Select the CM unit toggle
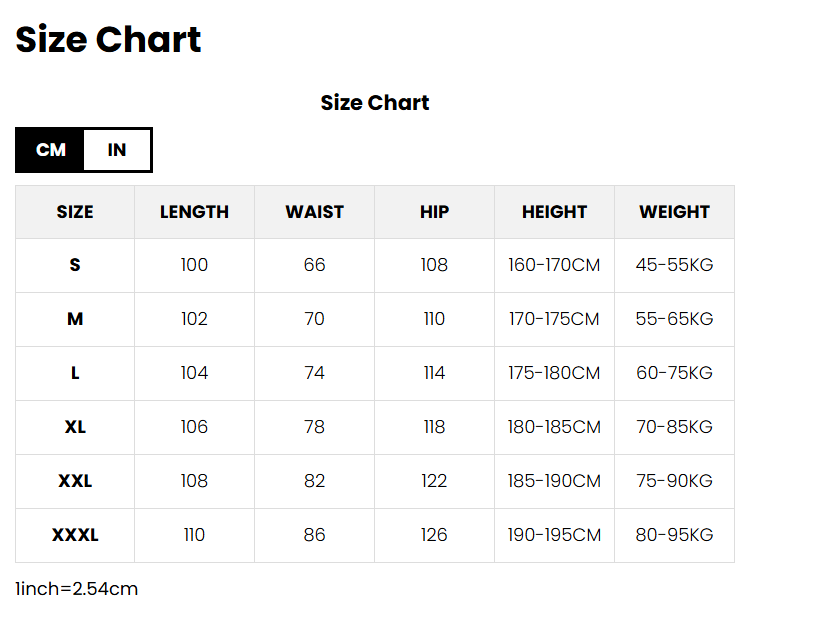The image size is (820, 628). (x=51, y=150)
